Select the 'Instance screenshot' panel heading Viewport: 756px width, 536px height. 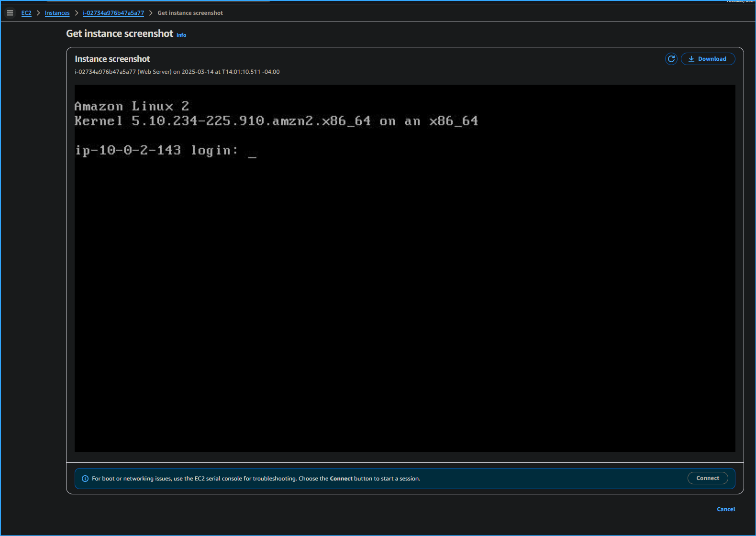[x=112, y=59]
